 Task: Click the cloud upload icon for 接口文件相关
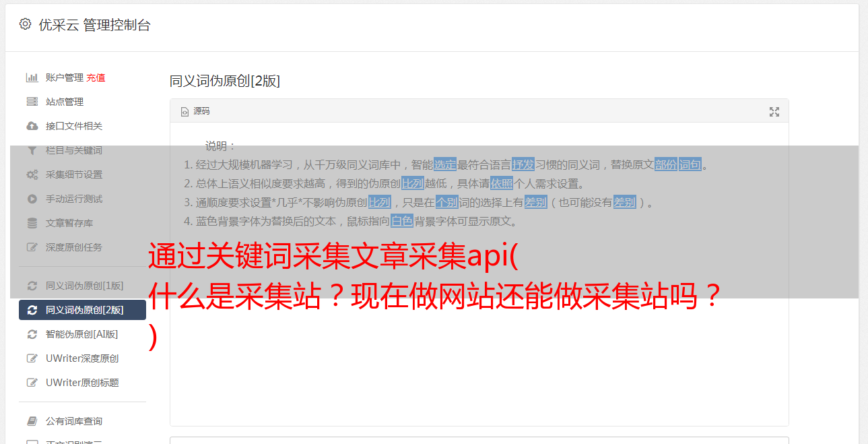32,126
